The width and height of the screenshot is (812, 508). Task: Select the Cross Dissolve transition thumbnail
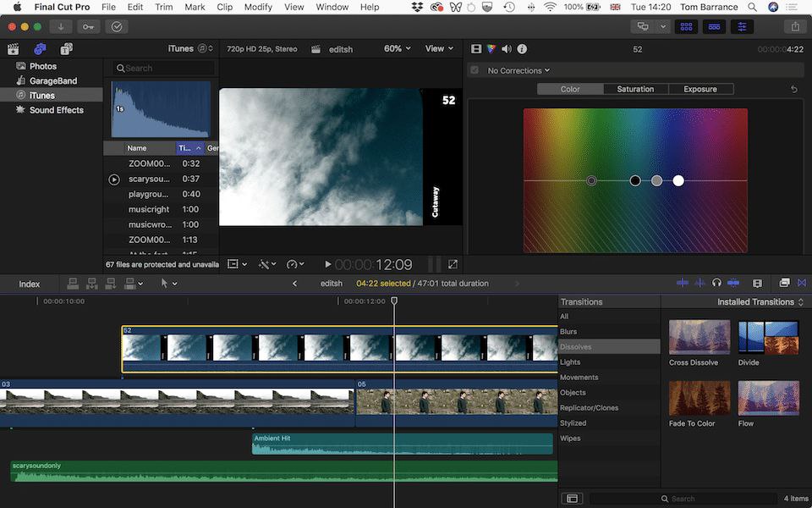pyautogui.click(x=700, y=337)
